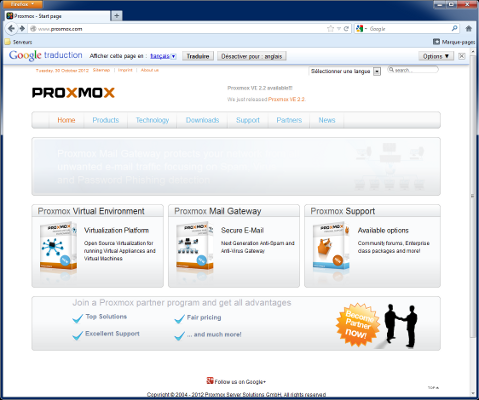
Task: Select the Proxmox - Start page tab
Action: click(57, 16)
